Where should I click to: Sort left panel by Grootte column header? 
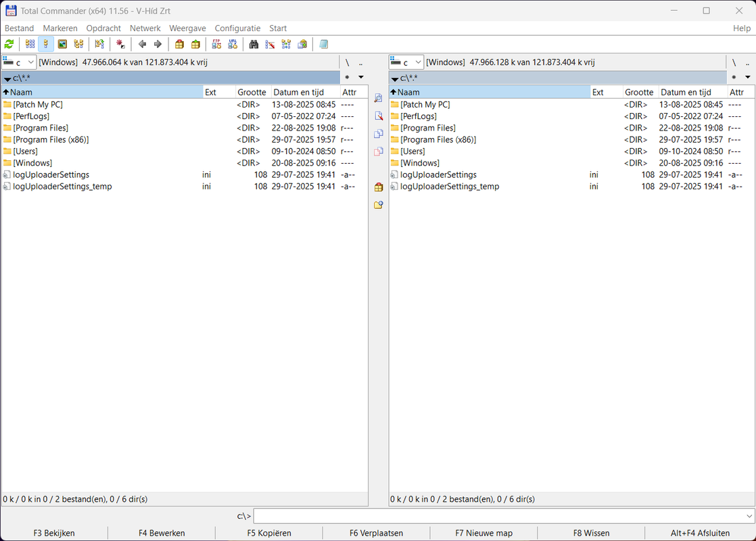[252, 92]
